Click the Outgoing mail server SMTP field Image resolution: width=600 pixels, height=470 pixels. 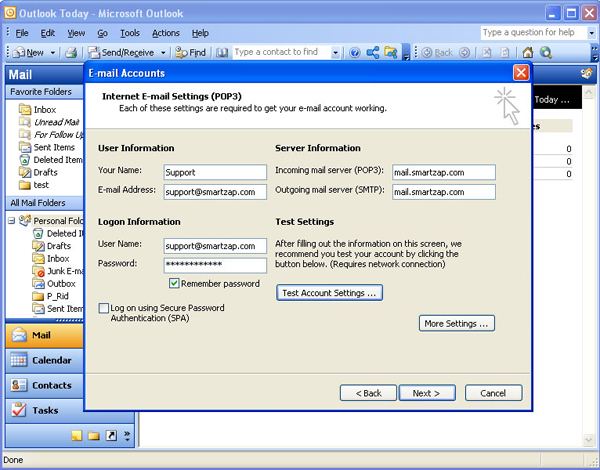tap(444, 192)
